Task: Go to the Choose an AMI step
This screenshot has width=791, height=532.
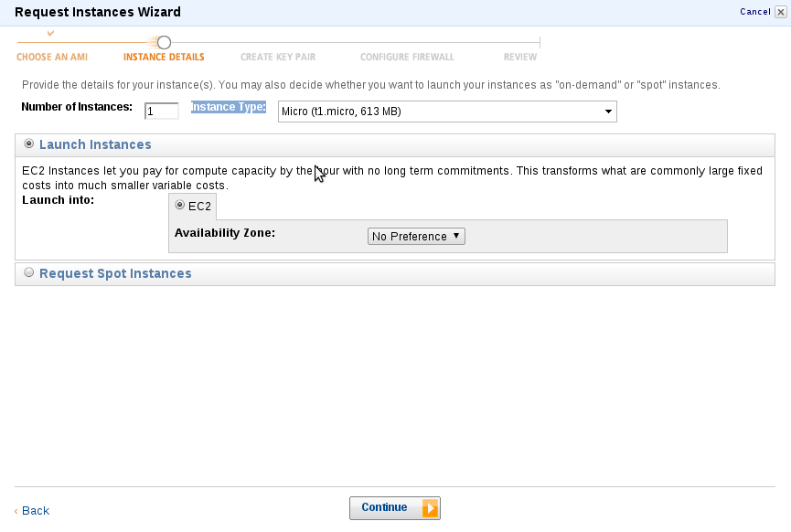Action: tap(52, 57)
